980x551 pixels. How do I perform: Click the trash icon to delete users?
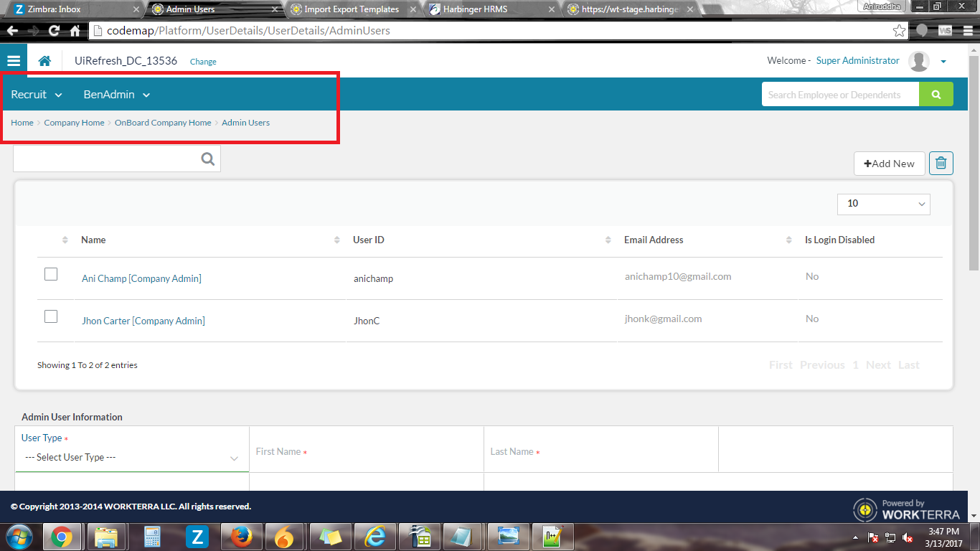pos(941,163)
